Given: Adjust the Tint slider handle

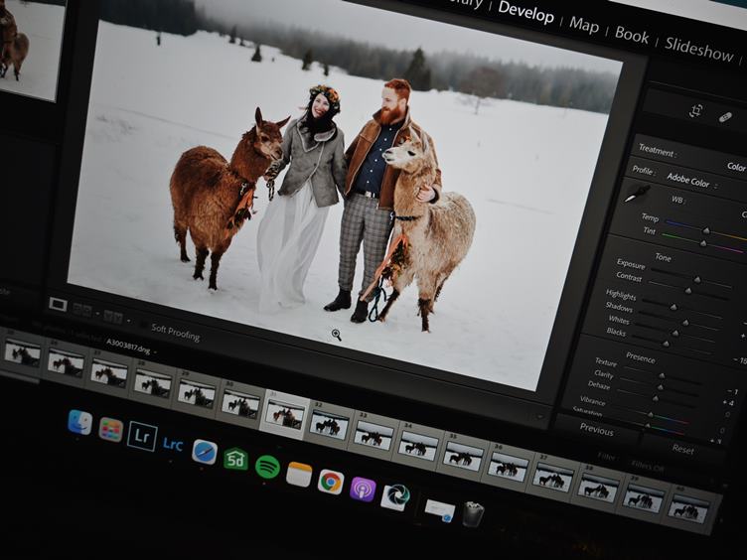Looking at the screenshot, I should click(x=703, y=243).
